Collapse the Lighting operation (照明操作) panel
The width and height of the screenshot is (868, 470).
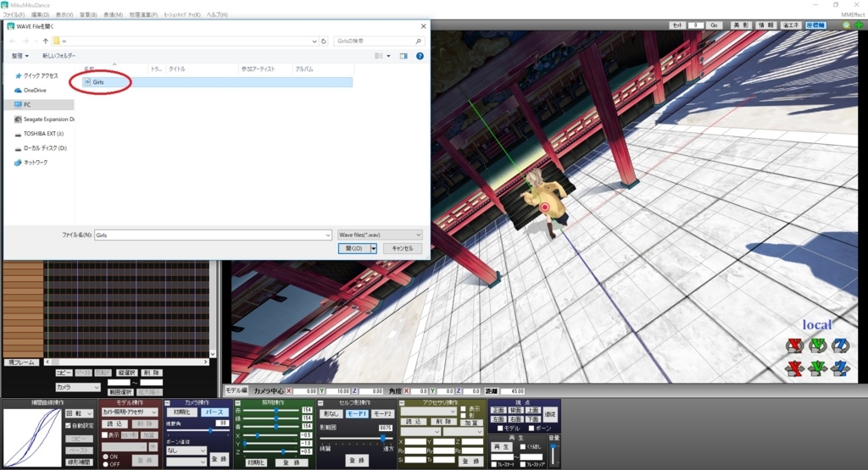[238, 403]
